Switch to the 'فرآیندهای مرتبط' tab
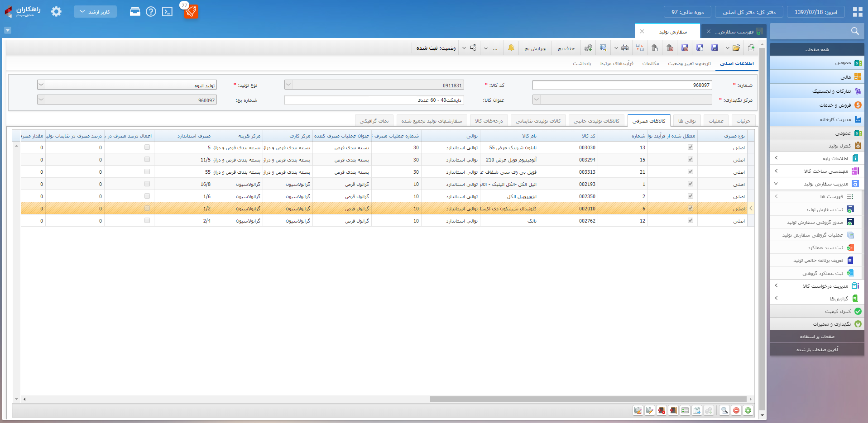The width and height of the screenshot is (868, 423). point(616,64)
